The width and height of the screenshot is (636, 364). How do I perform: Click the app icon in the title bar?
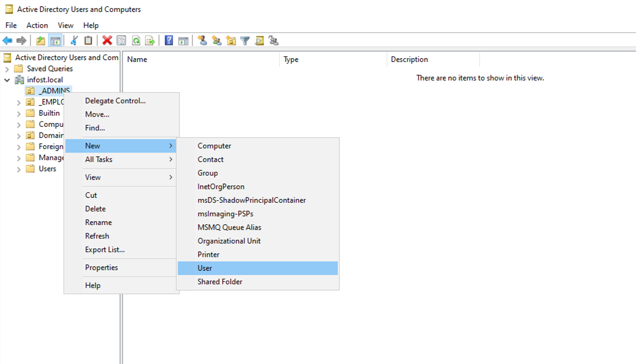pyautogui.click(x=9, y=9)
